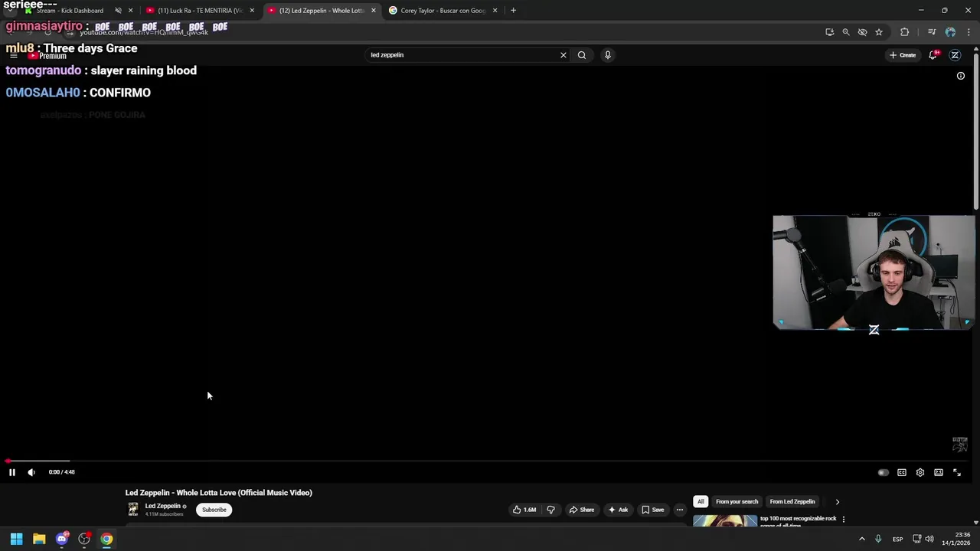980x551 pixels.
Task: Open more actions ellipsis under video
Action: pos(679,510)
